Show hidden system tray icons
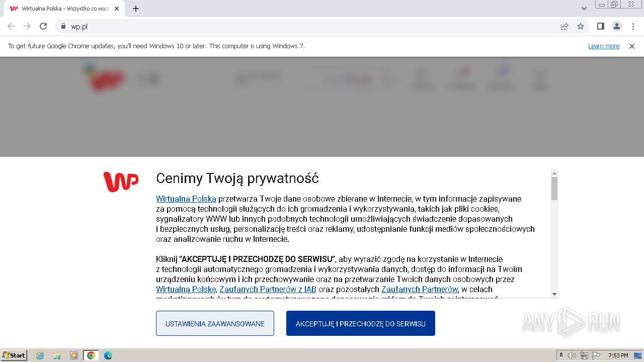This screenshot has height=362, width=644. (x=561, y=355)
